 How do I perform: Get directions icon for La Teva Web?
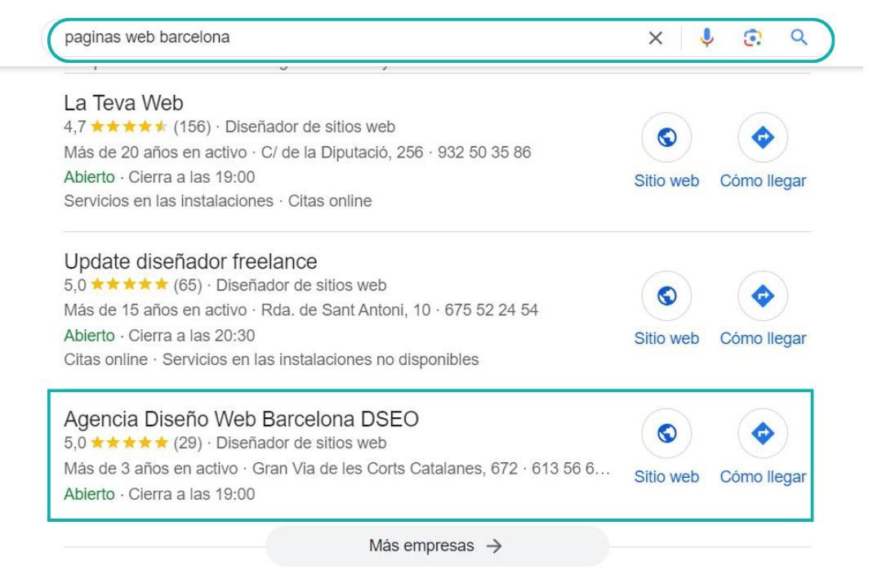[763, 137]
